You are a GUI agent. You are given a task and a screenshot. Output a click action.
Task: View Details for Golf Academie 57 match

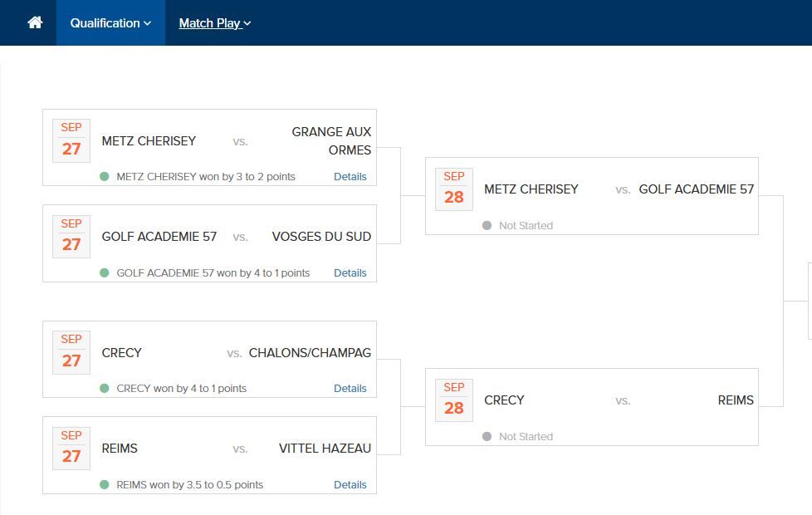pos(350,273)
